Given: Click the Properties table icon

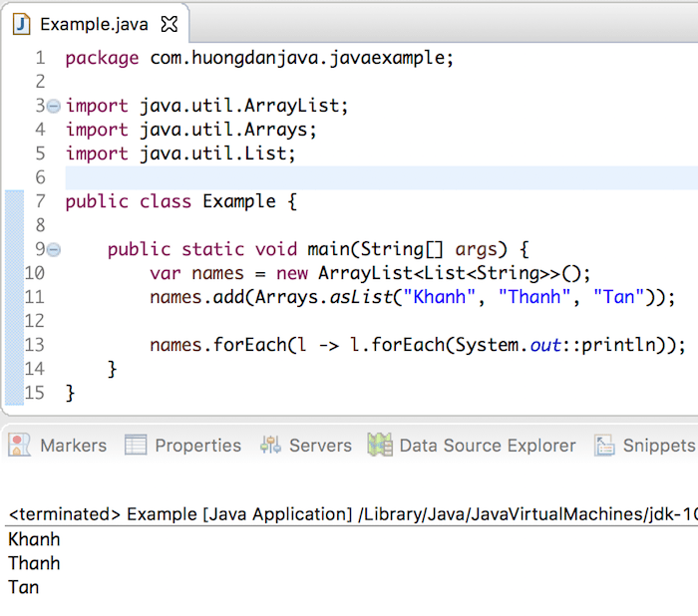Looking at the screenshot, I should (x=136, y=446).
